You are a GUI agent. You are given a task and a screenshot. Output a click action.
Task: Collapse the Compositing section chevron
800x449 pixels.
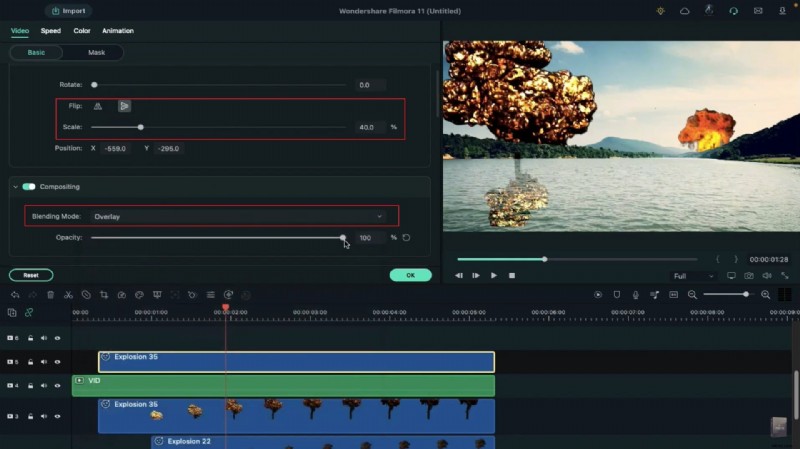click(15, 187)
